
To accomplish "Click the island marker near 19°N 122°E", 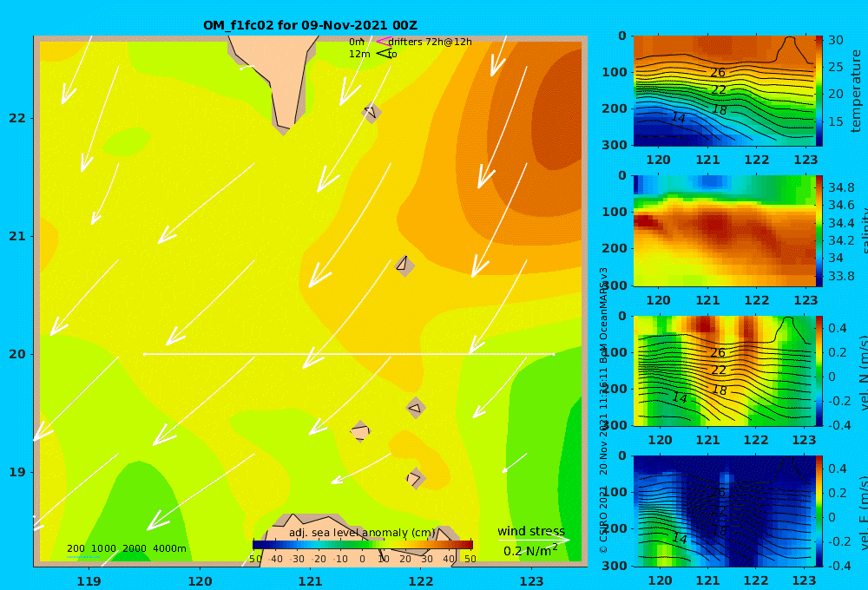I will tap(416, 478).
